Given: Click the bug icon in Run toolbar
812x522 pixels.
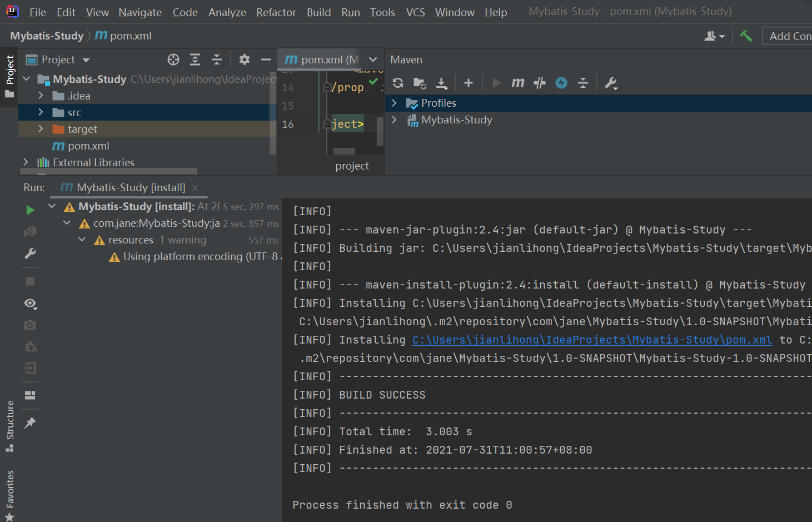Looking at the screenshot, I should (x=31, y=346).
